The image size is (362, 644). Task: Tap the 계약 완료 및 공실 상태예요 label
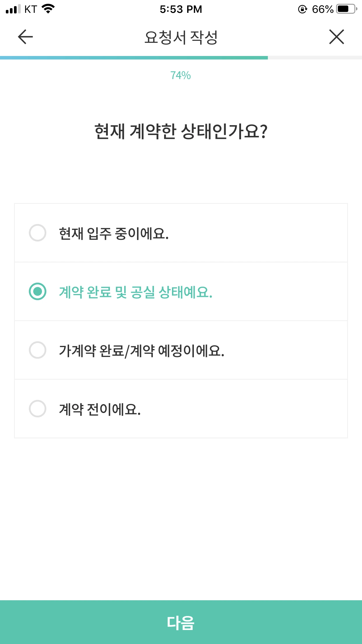click(x=136, y=292)
